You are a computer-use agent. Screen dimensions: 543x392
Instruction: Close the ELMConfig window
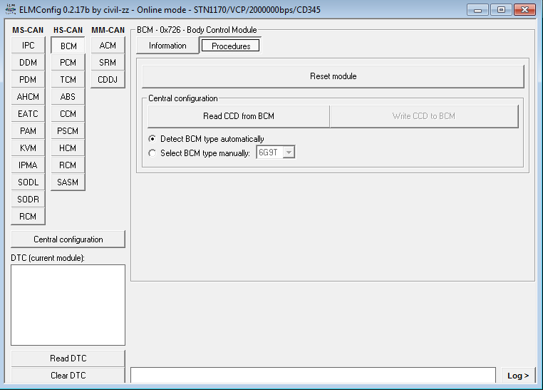[524, 10]
